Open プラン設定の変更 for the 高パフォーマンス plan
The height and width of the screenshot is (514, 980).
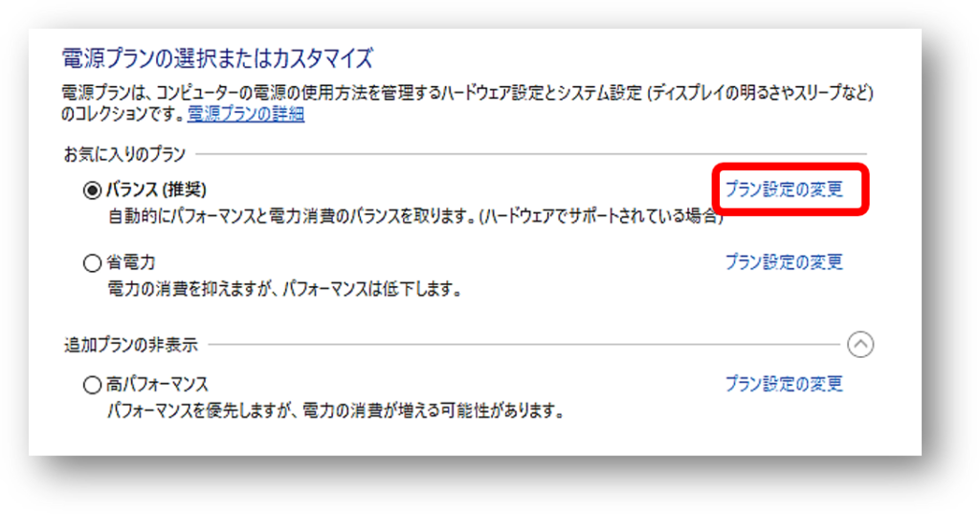[x=784, y=384]
